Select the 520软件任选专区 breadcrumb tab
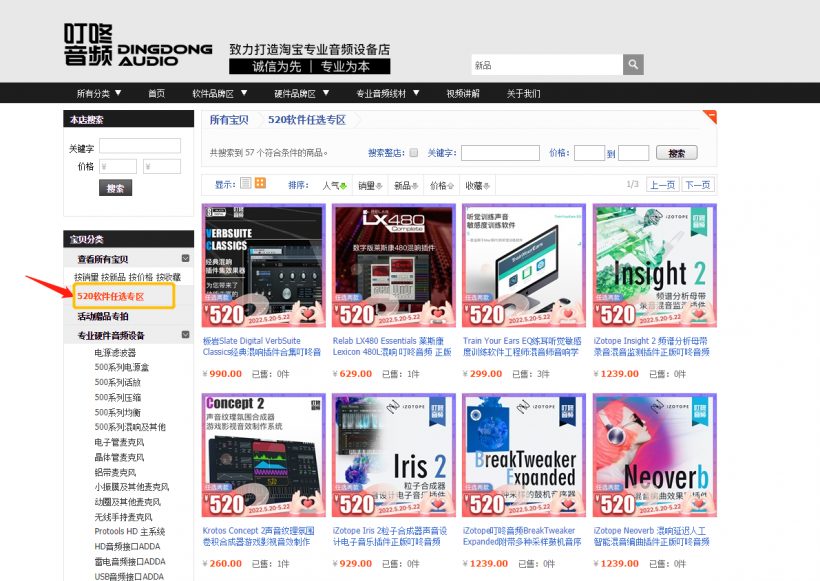 tap(307, 120)
